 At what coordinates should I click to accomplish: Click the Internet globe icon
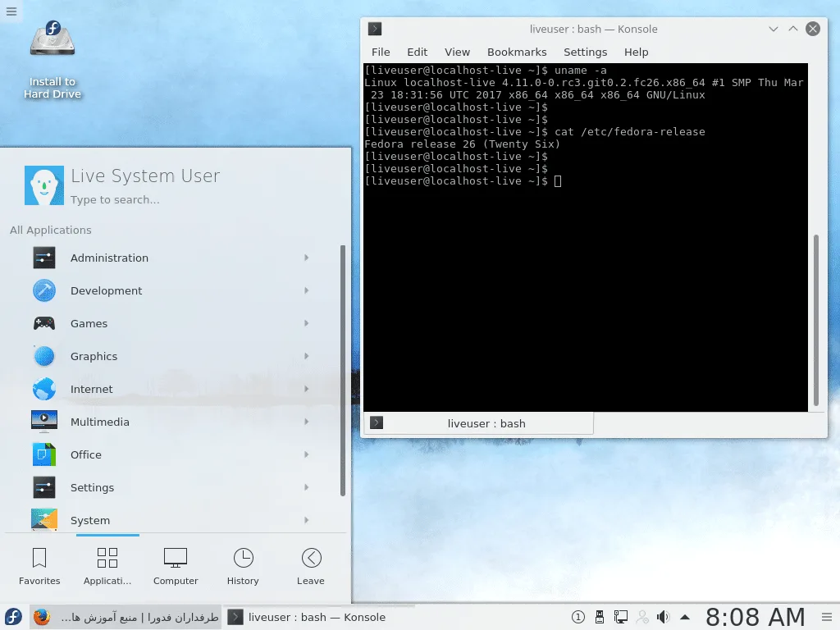coord(44,389)
